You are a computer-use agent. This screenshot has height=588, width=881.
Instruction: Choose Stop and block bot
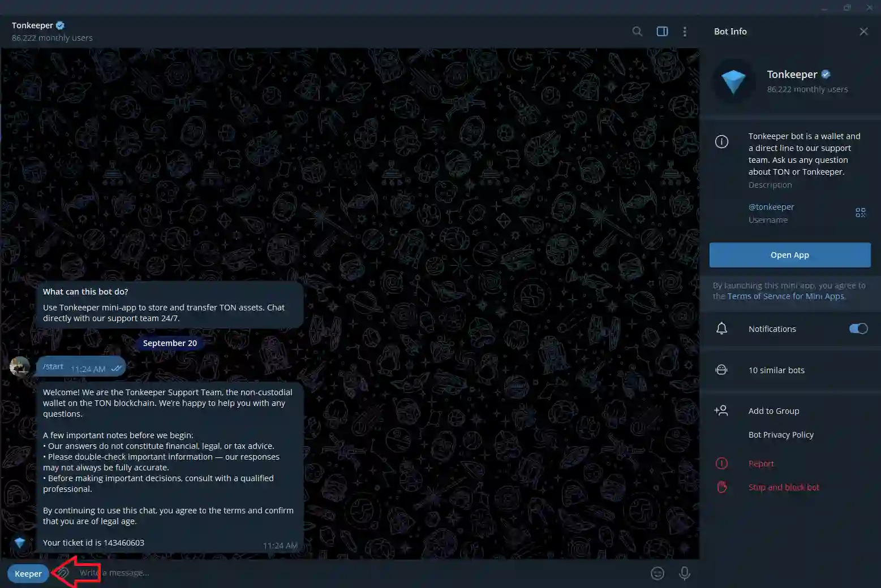click(x=784, y=487)
